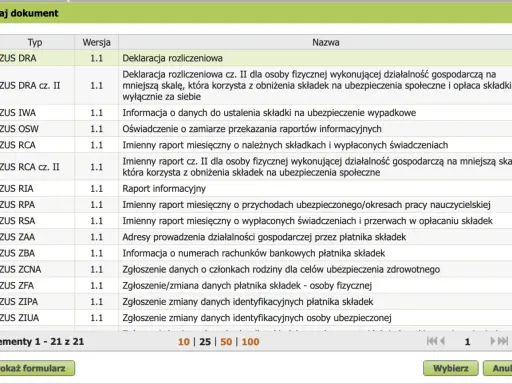Go to previous page arrow icon

click(442, 341)
